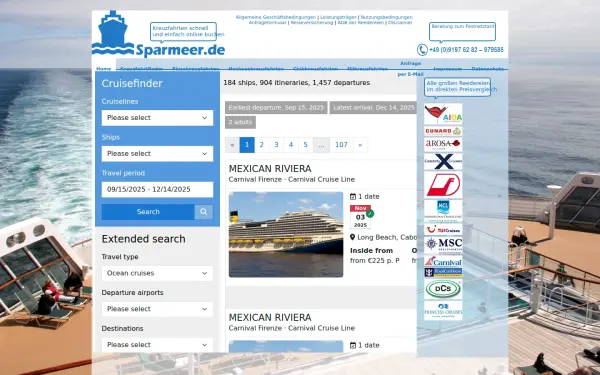Open the Cruiselines dropdown
This screenshot has width=600, height=375.
(x=157, y=118)
